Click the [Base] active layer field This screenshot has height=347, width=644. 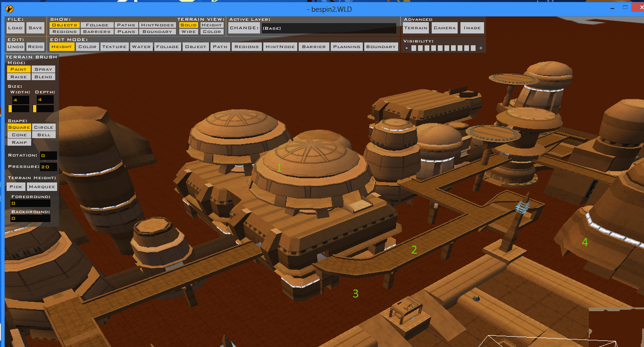pyautogui.click(x=329, y=28)
